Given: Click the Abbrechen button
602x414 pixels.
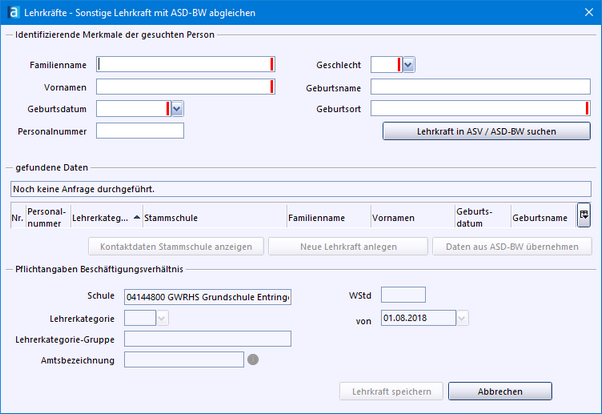Looking at the screenshot, I should [x=499, y=391].
